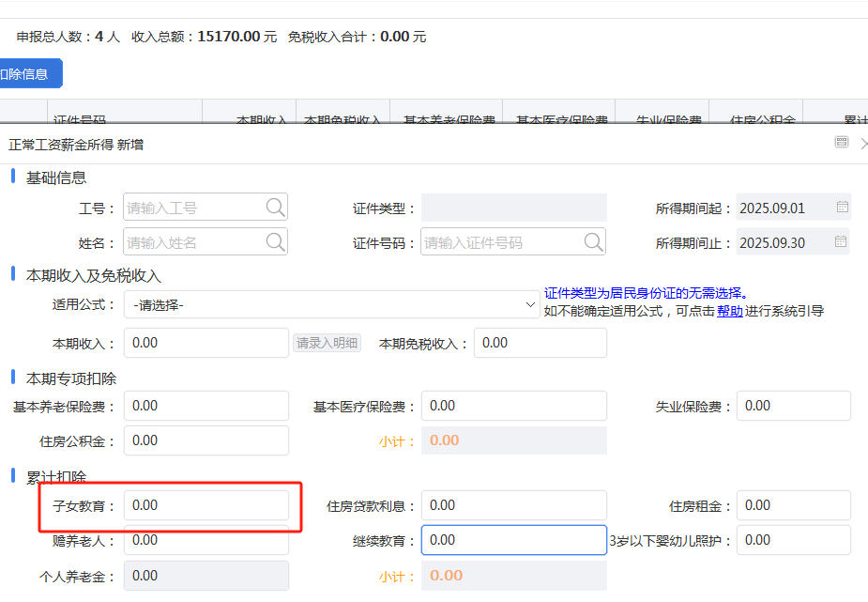Open the calendar for 所得期间起
Viewport: 868px width, 602px height.
click(x=842, y=208)
